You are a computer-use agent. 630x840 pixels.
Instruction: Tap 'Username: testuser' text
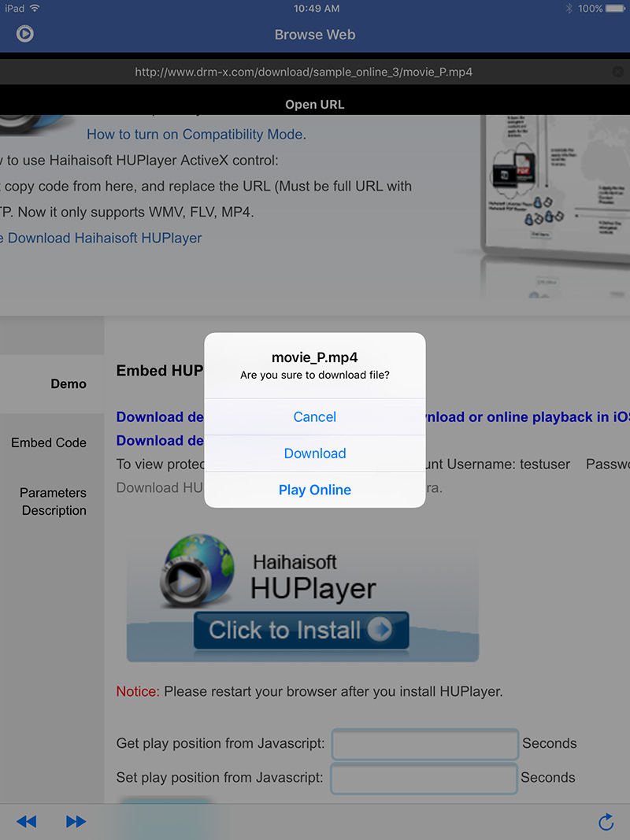(x=509, y=464)
